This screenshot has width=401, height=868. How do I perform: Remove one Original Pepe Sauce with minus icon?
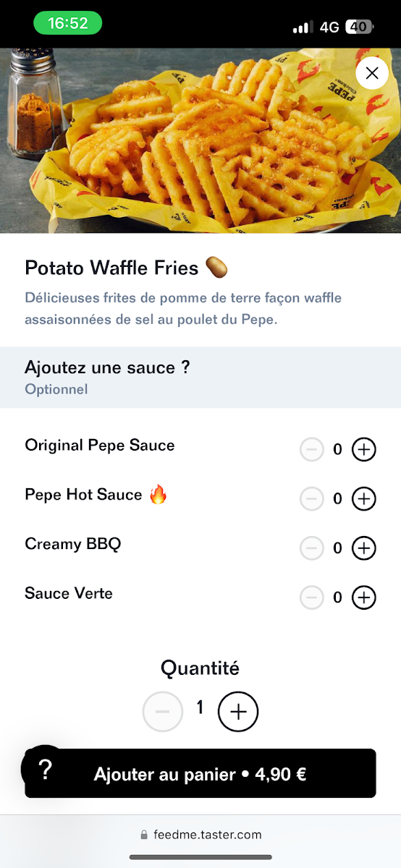coord(312,450)
